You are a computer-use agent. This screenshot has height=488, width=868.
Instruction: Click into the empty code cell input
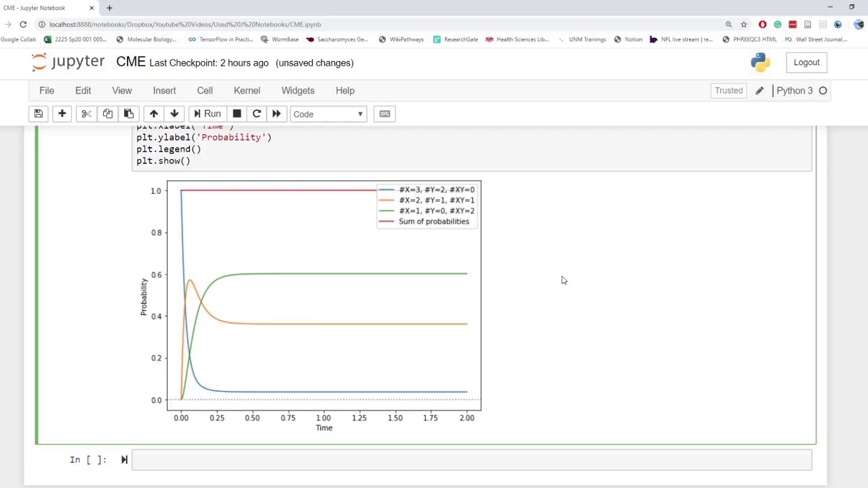471,460
